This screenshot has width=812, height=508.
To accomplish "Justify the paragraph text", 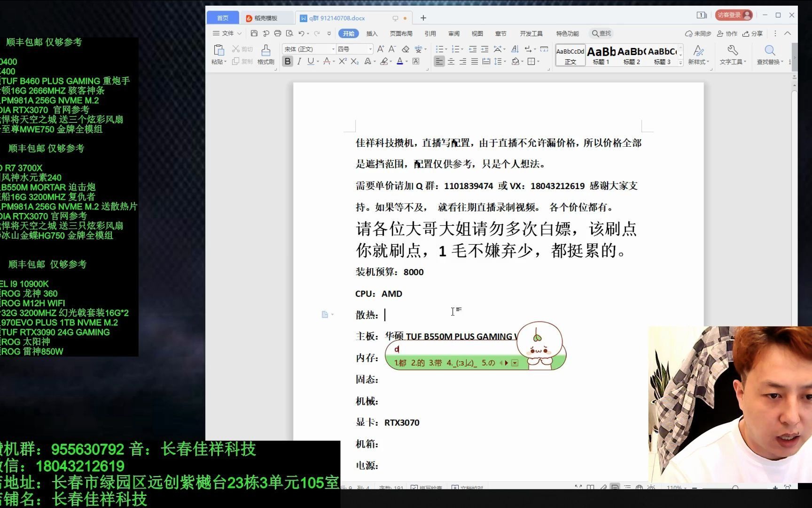I will (475, 61).
